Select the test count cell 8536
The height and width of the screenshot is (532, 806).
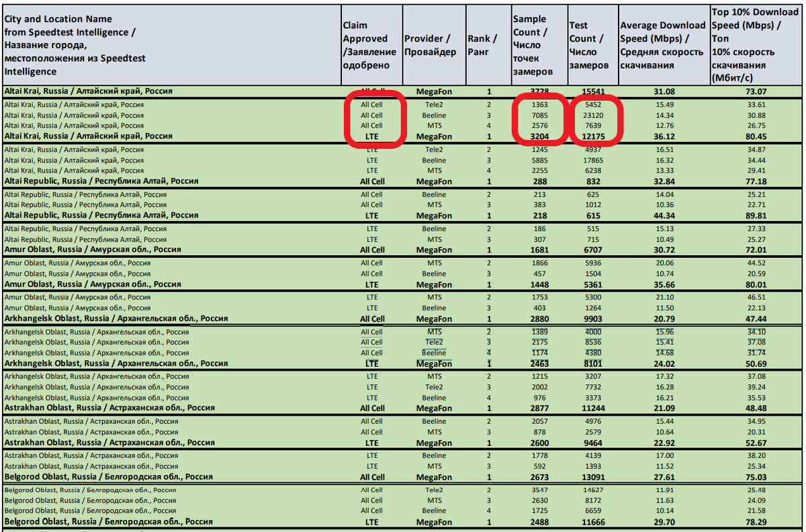pos(592,343)
